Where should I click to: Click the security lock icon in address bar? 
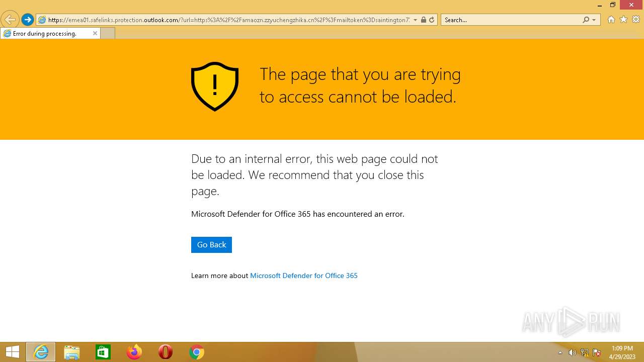click(424, 20)
